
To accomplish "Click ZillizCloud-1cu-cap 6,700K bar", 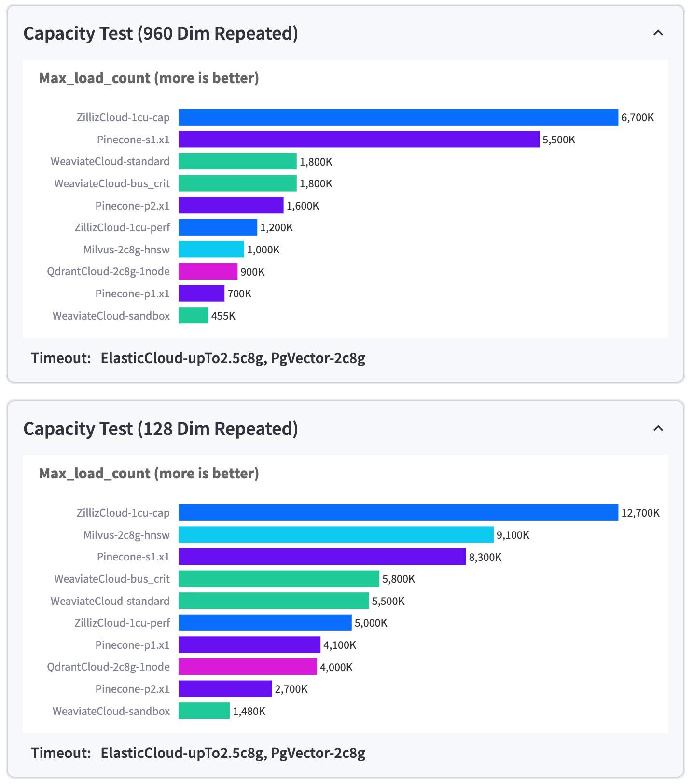I will [x=398, y=117].
